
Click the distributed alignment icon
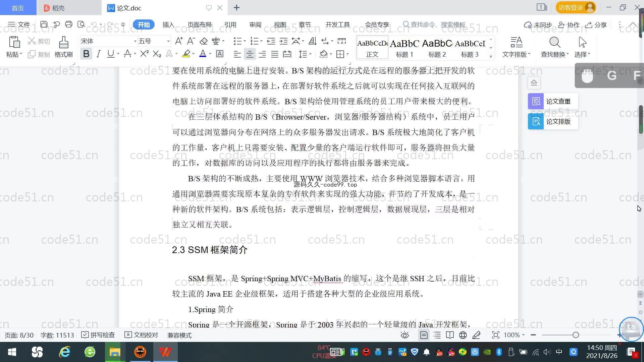[287, 54]
